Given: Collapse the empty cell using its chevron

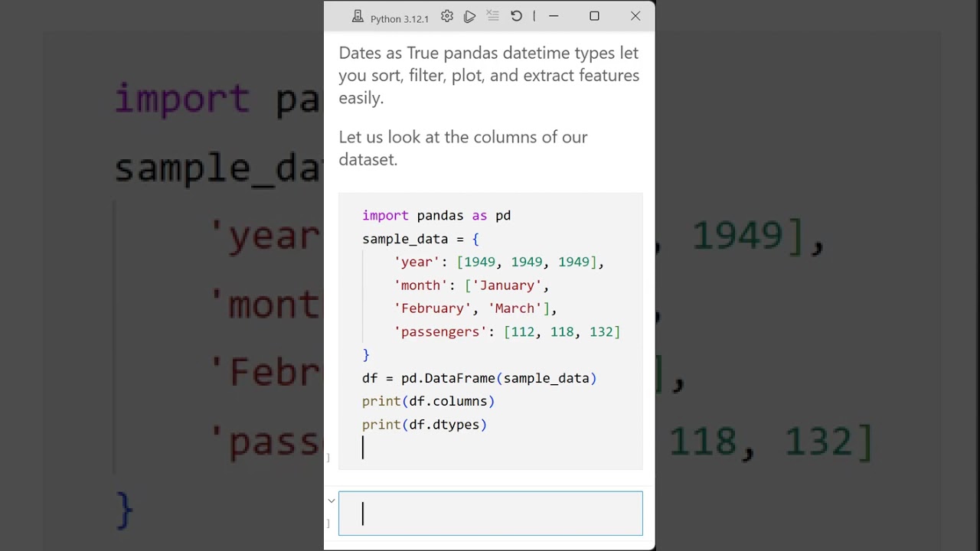Looking at the screenshot, I should point(332,501).
